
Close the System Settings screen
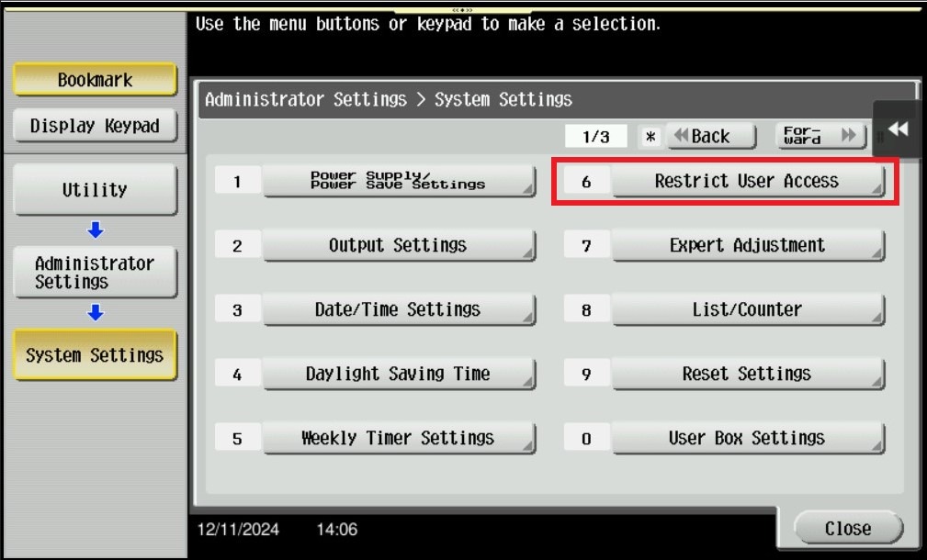point(847,529)
